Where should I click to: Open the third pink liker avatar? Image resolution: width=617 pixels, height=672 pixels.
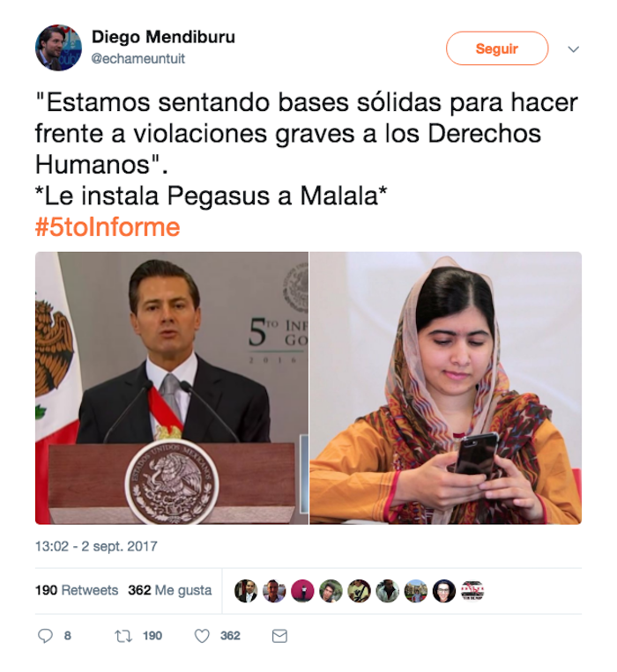click(x=302, y=591)
